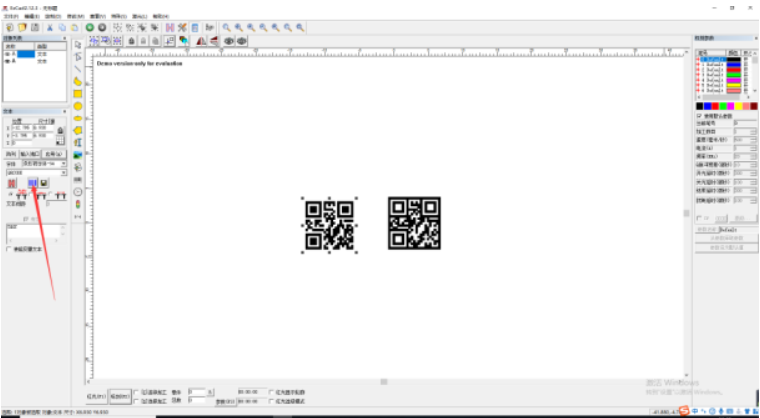The image size is (760, 418).
Task: Click the Mark (F2) button
Action: tap(117, 396)
